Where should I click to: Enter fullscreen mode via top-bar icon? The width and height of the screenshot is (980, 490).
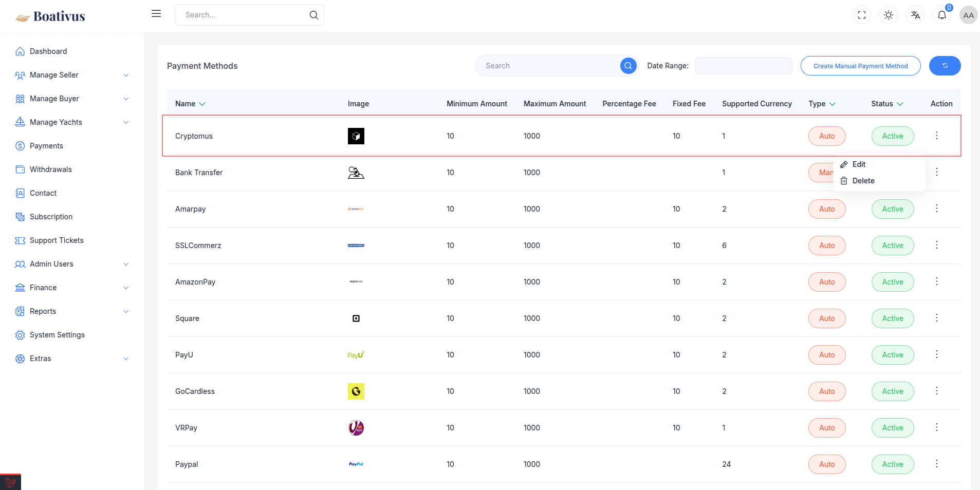pos(862,15)
